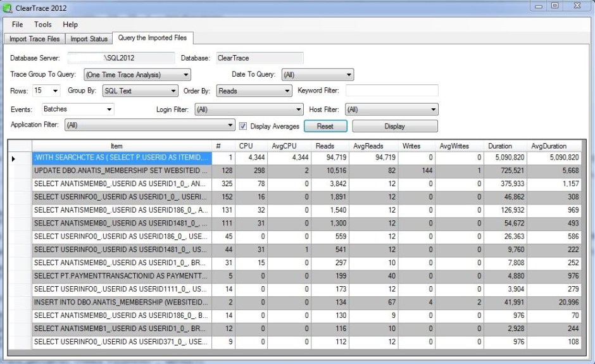Screen dimensions: 595x364
Task: Open the File menu
Action: pos(17,25)
